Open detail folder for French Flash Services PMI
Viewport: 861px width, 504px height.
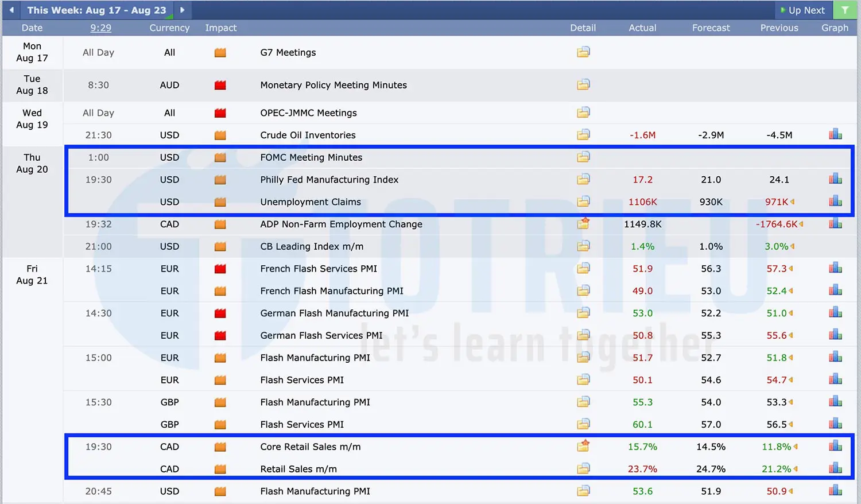coord(583,268)
